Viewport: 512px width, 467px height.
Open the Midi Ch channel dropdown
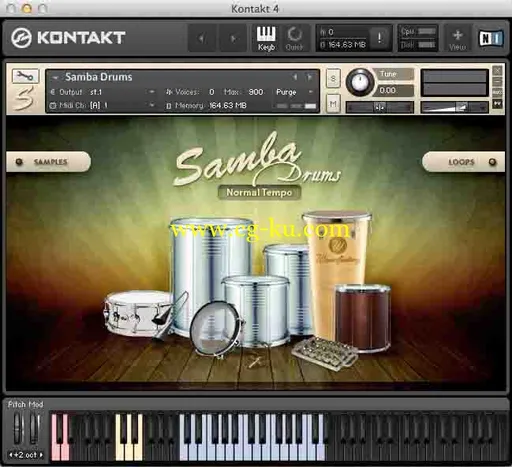(152, 105)
